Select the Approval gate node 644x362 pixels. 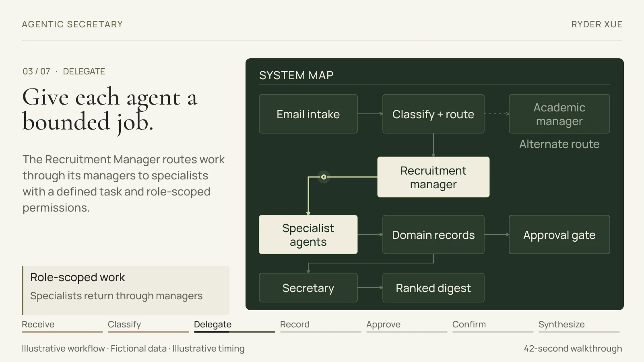click(x=559, y=234)
